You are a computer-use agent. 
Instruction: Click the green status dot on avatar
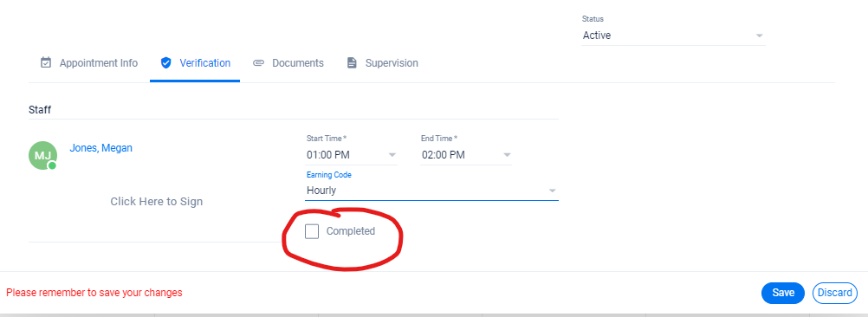[52, 165]
